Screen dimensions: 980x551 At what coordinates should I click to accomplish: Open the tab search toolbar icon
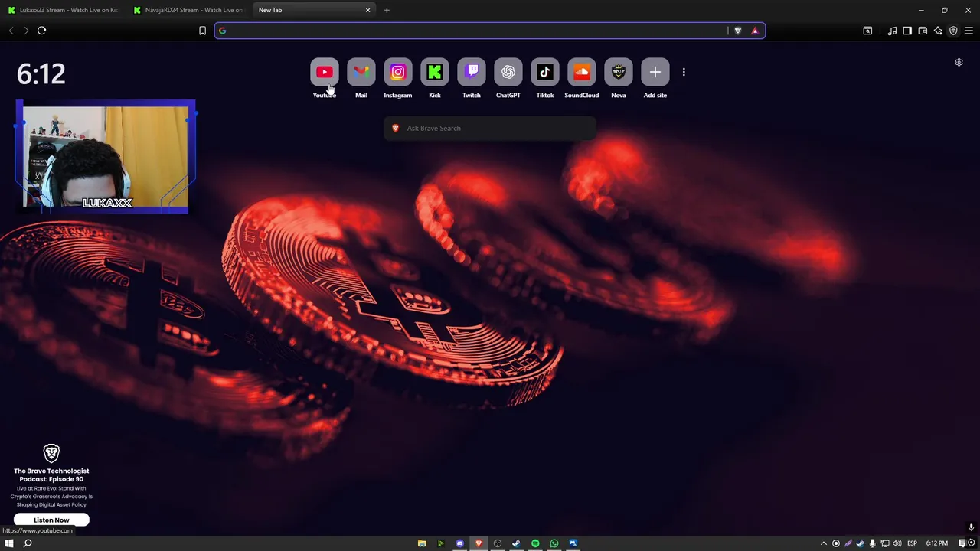click(x=867, y=31)
